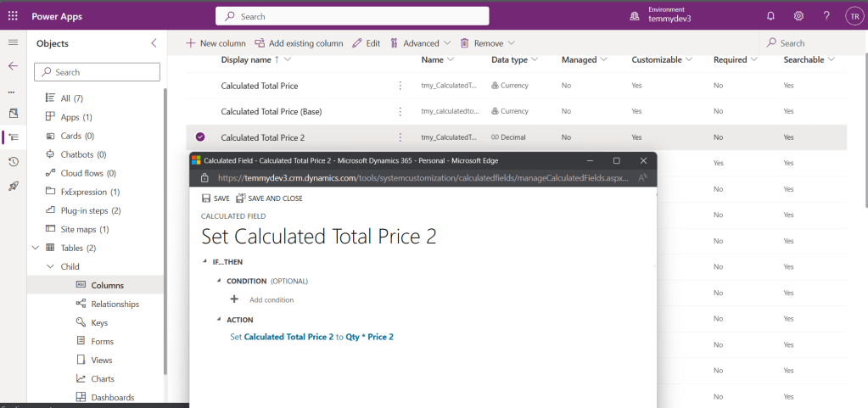Select the left rail Objects tree icon
The width and height of the screenshot is (868, 408).
pyautogui.click(x=14, y=137)
